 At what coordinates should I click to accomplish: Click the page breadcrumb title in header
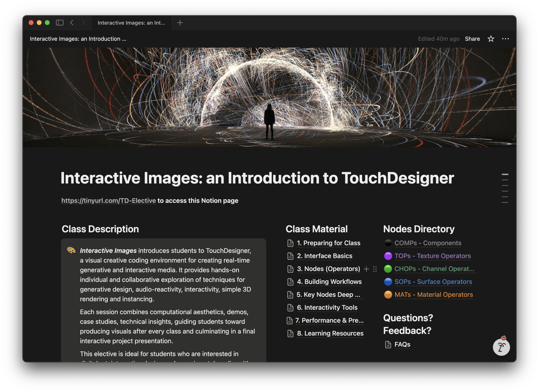(78, 39)
